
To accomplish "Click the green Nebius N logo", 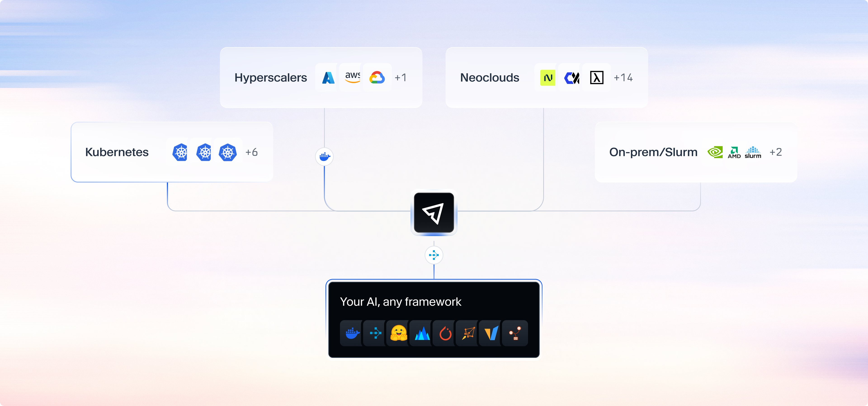I will 547,78.
